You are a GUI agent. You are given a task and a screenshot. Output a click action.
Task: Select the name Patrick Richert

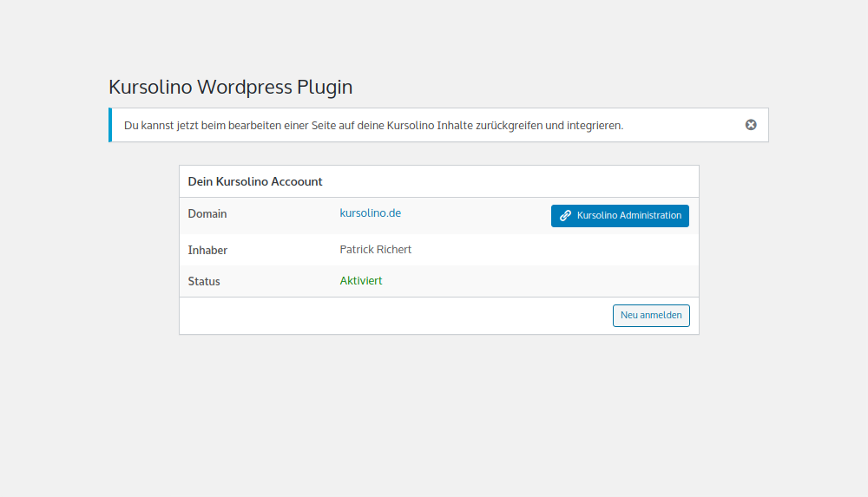(375, 250)
